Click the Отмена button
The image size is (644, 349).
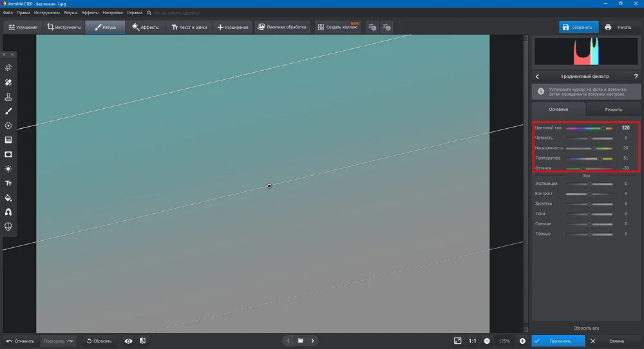612,341
